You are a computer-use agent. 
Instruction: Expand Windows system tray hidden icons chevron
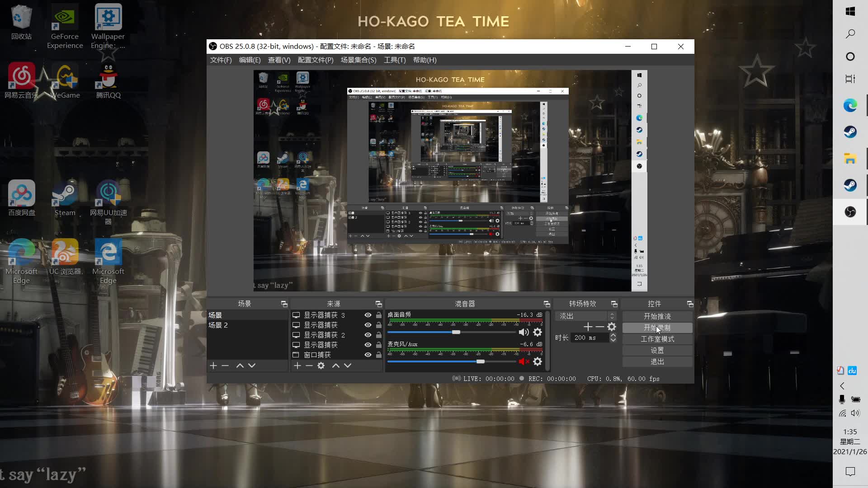click(x=842, y=386)
